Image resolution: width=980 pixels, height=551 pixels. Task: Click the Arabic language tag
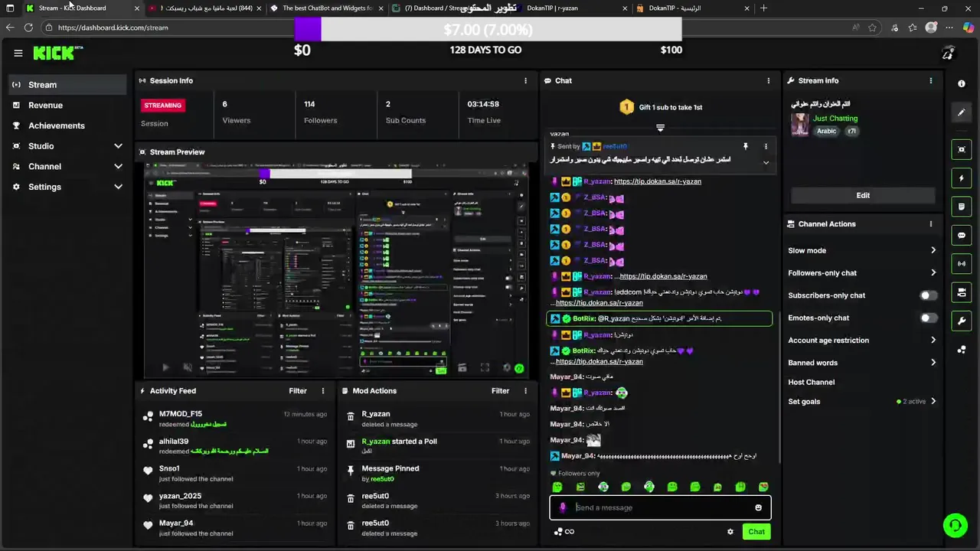(826, 131)
